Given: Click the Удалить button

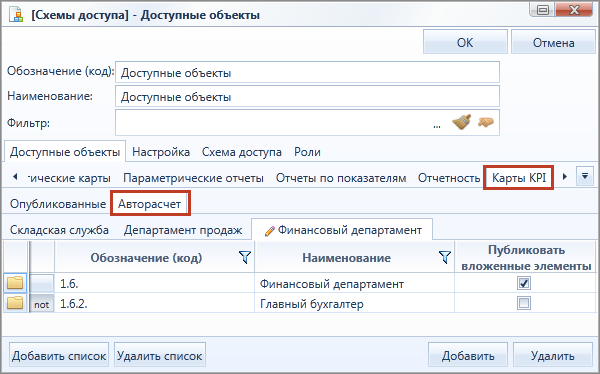Looking at the screenshot, I should (553, 356).
